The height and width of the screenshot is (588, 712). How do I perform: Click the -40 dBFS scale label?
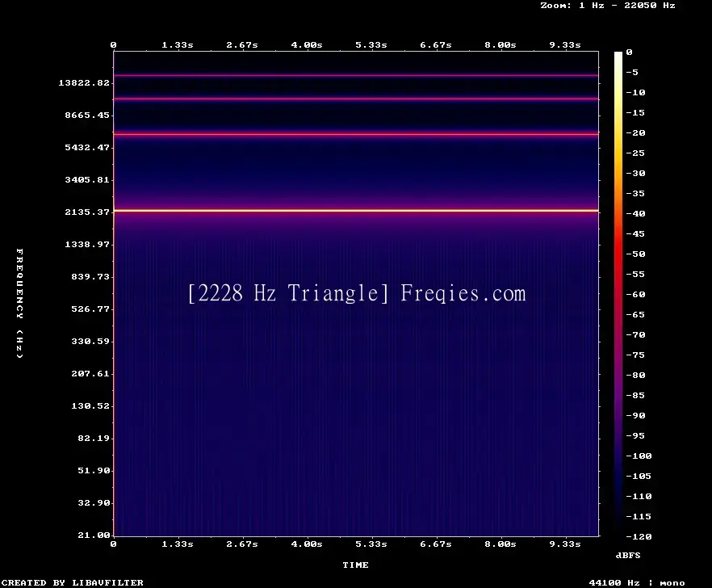[x=635, y=213]
